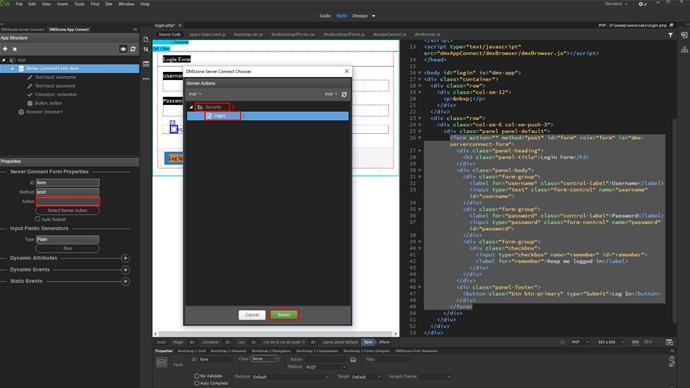The image size is (690, 388).
Task: Collapse code fold arrow at line 16
Action: (x=420, y=73)
